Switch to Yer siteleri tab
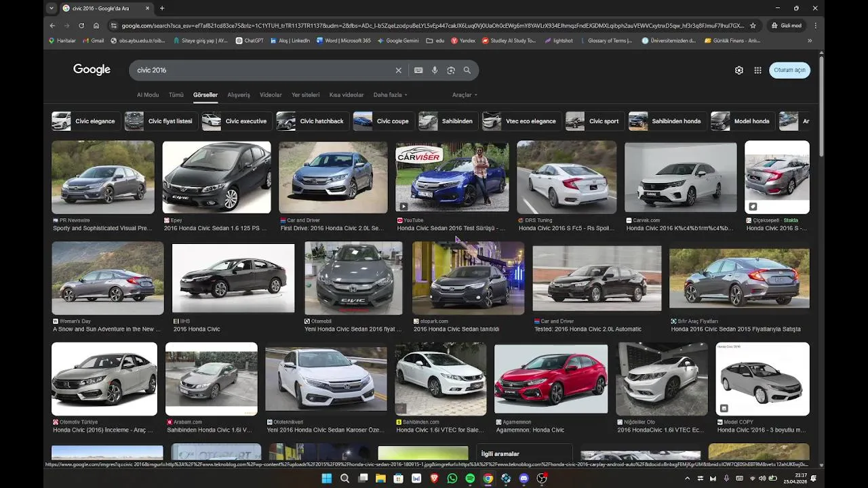 [x=305, y=95]
